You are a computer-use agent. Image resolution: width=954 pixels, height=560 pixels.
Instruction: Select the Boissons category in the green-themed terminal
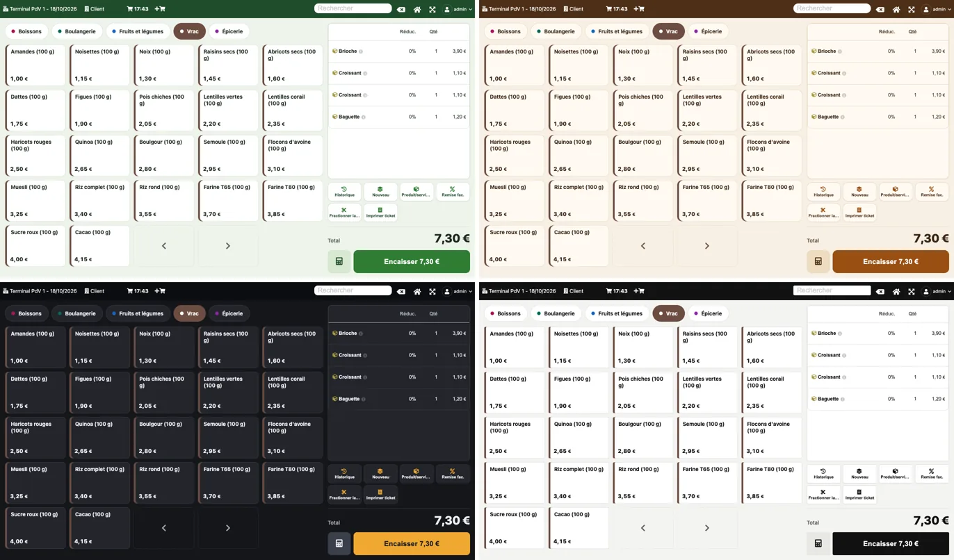point(26,31)
